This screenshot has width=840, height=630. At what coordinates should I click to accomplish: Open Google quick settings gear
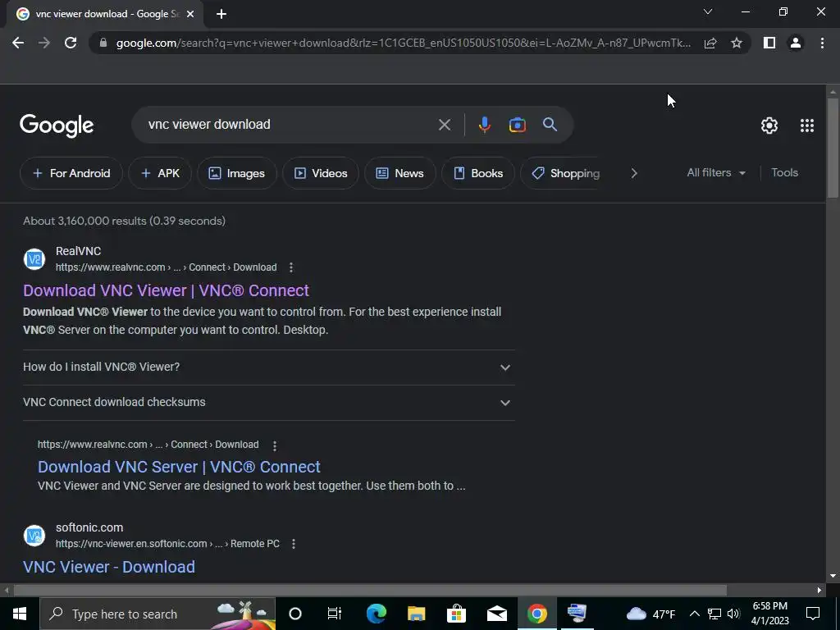pos(769,126)
